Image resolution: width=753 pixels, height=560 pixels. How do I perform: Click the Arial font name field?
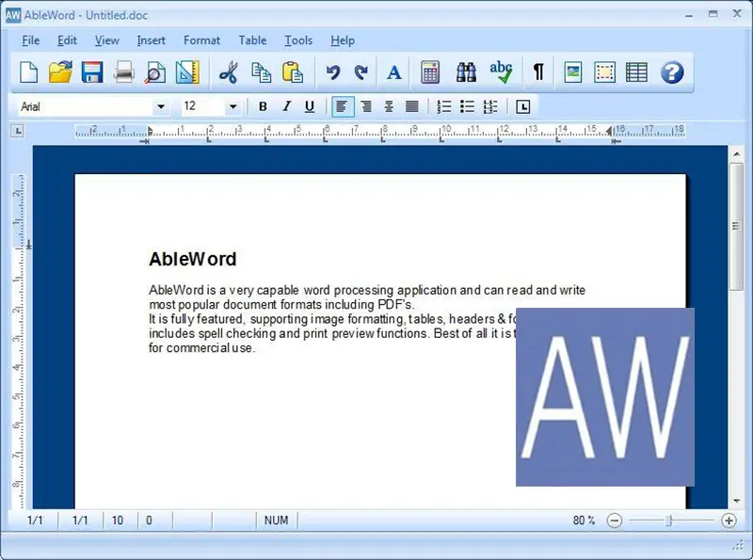[x=86, y=106]
